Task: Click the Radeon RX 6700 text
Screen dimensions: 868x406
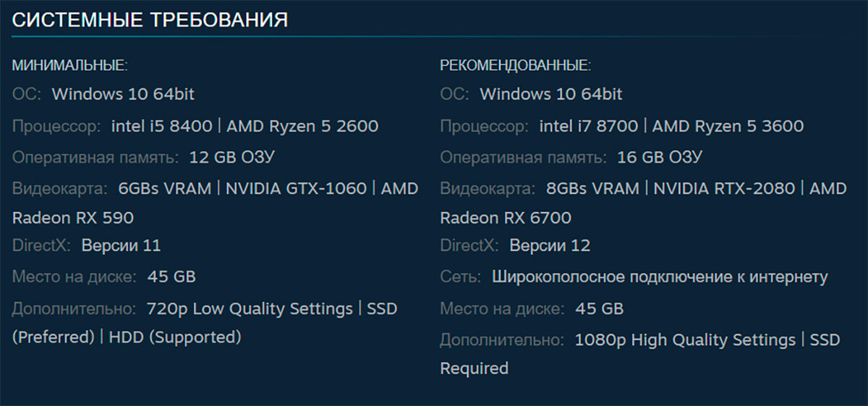Action: tap(506, 218)
